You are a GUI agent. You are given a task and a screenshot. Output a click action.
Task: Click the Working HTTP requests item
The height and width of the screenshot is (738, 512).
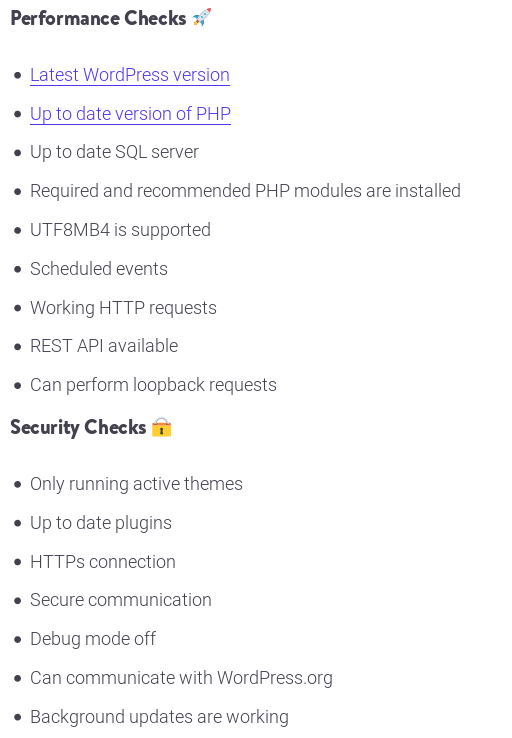click(x=123, y=308)
